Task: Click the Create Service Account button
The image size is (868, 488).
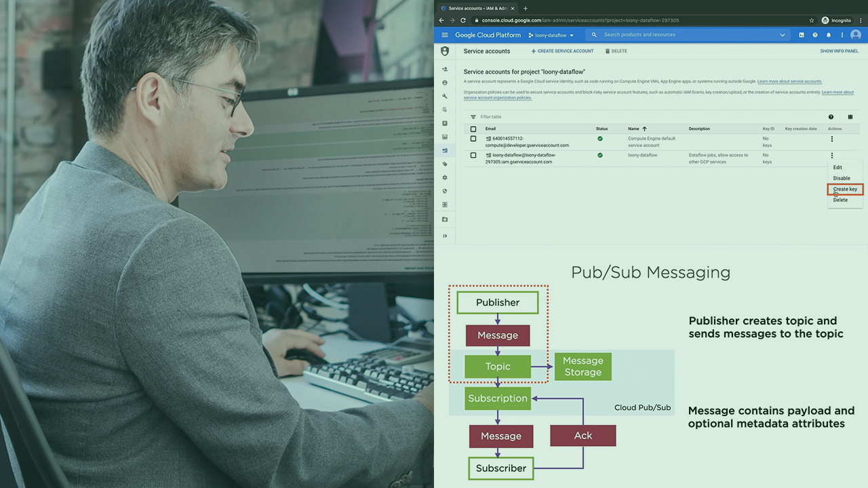Action: [562, 51]
